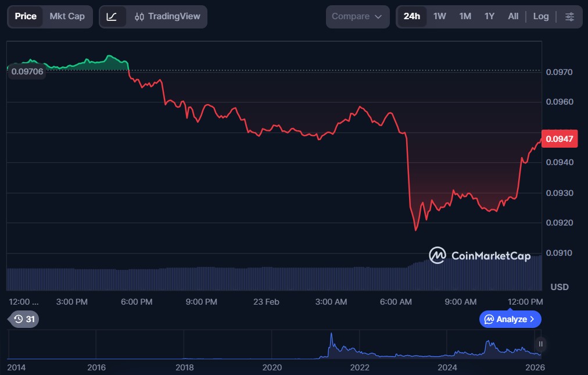Switch chart to Price view
Screen dimensions: 588x375
point(26,17)
